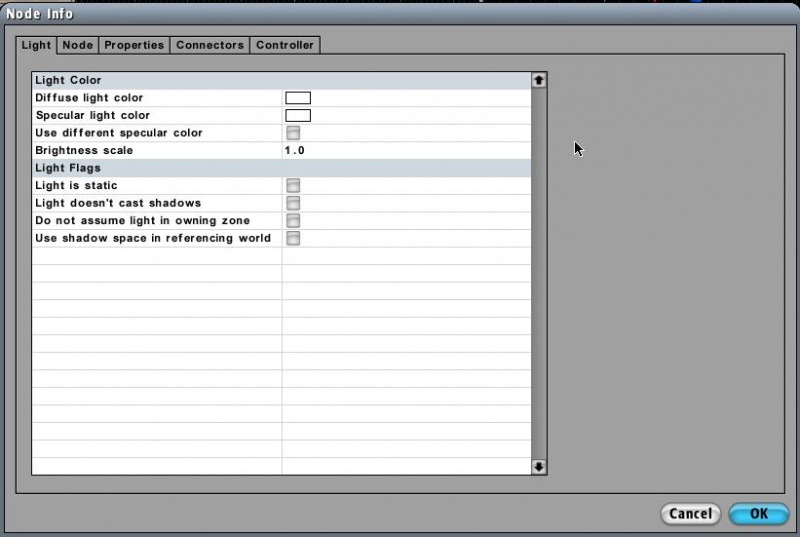Screen dimensions: 800x537
Task: Enable Use different specular color checkbox
Action: tap(294, 133)
